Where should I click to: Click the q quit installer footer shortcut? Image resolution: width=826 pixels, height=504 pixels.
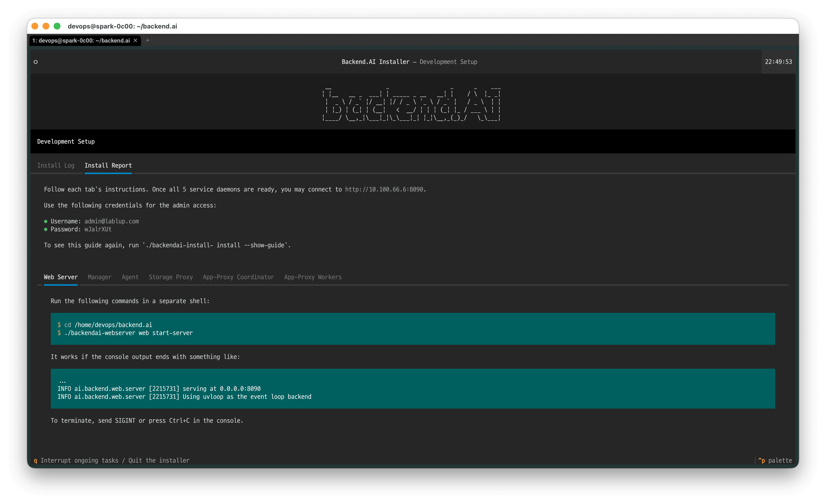pyautogui.click(x=112, y=461)
